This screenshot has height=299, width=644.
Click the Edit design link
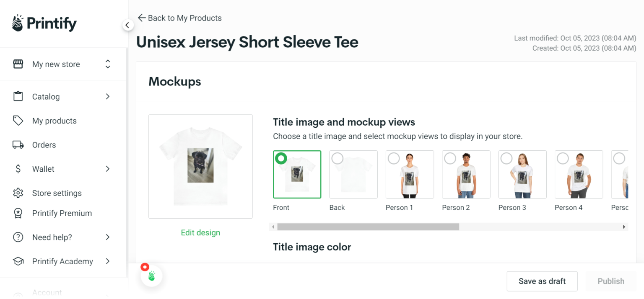[x=200, y=232]
